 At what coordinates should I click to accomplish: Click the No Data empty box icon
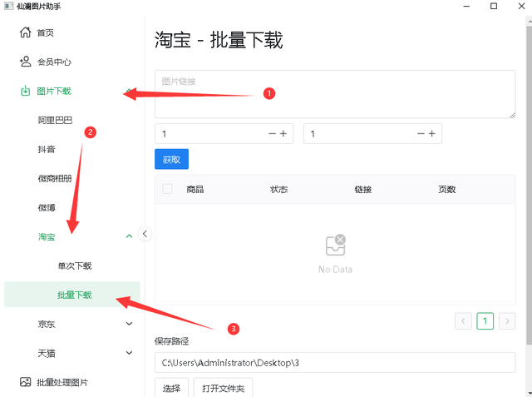point(336,246)
